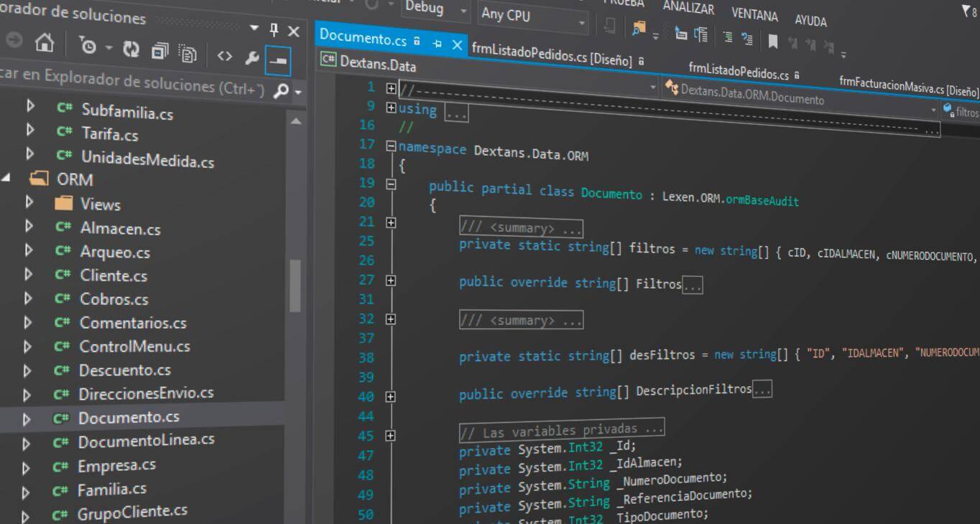Switch to frmListadoPedidos.cs [Diseño] tab
Screen dimensions: 980x524
[552, 54]
